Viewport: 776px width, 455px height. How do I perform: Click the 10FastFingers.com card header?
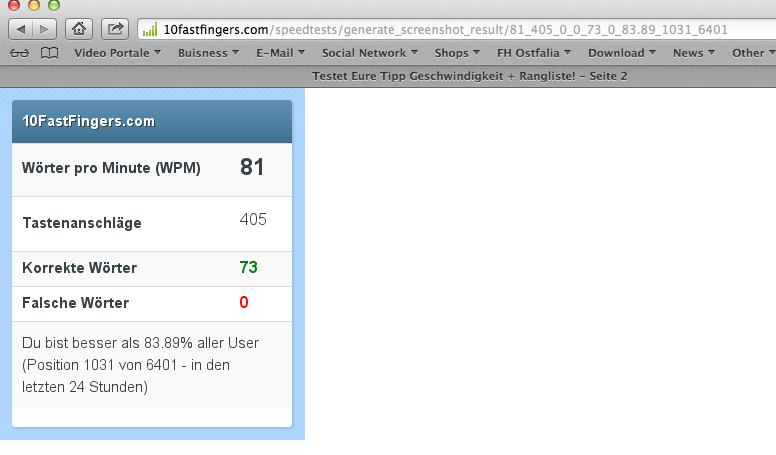152,122
